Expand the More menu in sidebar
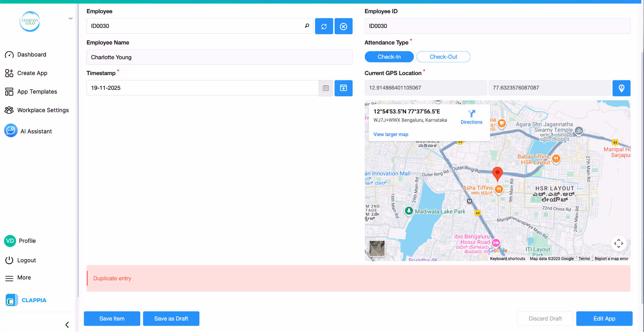The width and height of the screenshot is (644, 332). point(9,278)
